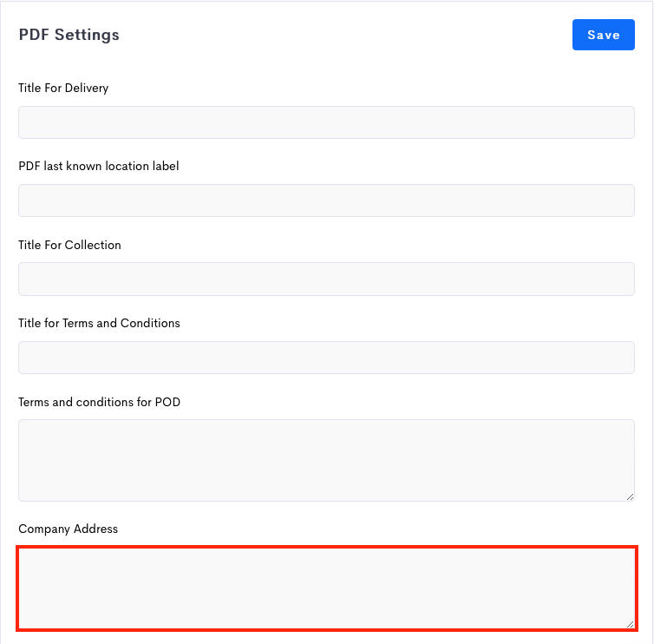Select the highlighted Company Address textarea
Viewport: 654px width, 644px height.
click(x=327, y=588)
